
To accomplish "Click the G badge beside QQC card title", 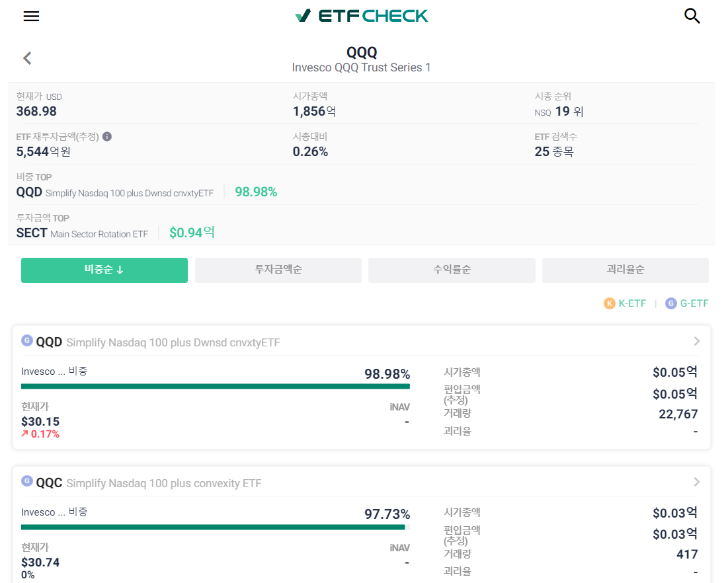I will (x=27, y=481).
